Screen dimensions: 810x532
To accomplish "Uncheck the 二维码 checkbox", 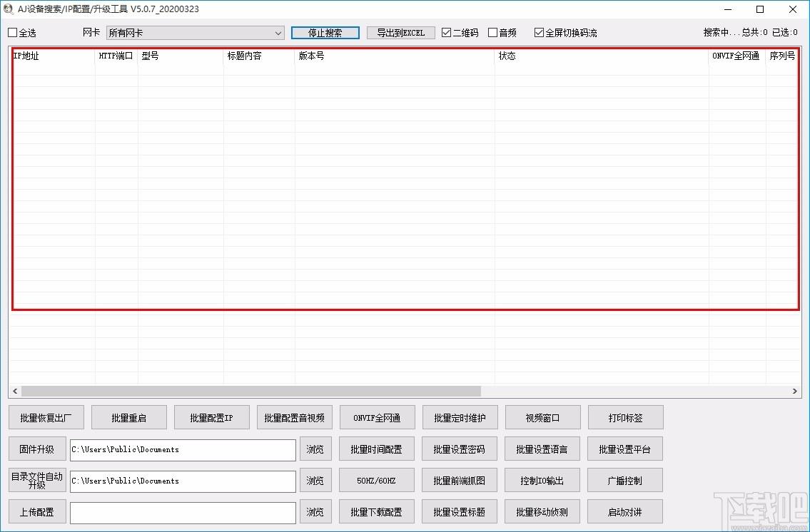I will [x=446, y=33].
